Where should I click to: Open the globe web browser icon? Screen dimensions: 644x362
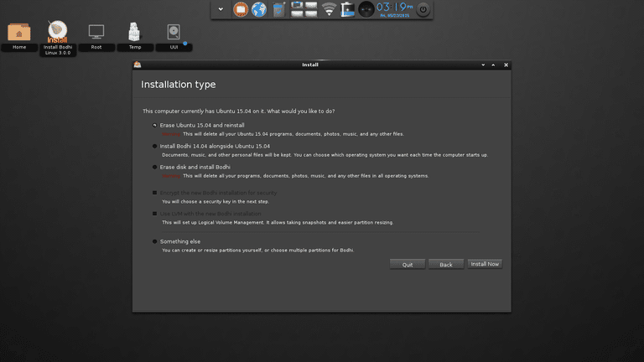259,9
